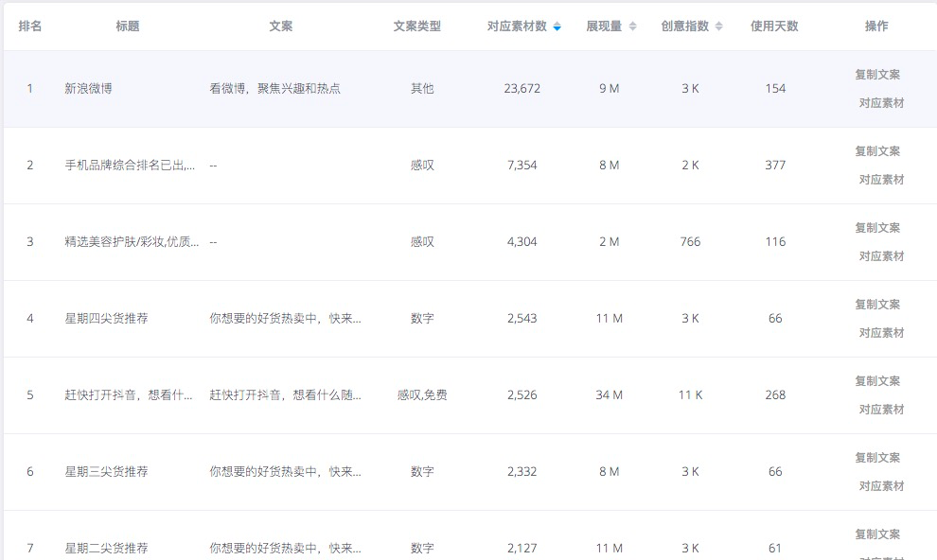
Task: Select title 星期二尖货推荐
Action: [106, 548]
